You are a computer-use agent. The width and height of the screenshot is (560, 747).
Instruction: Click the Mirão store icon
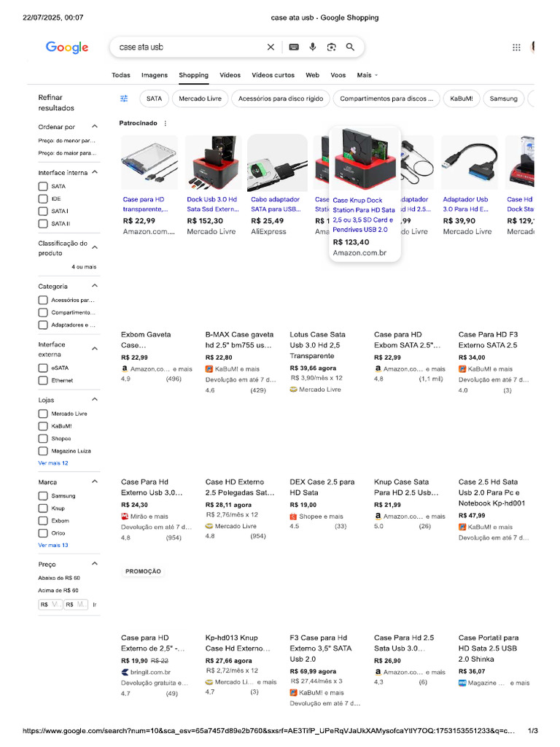coord(125,516)
